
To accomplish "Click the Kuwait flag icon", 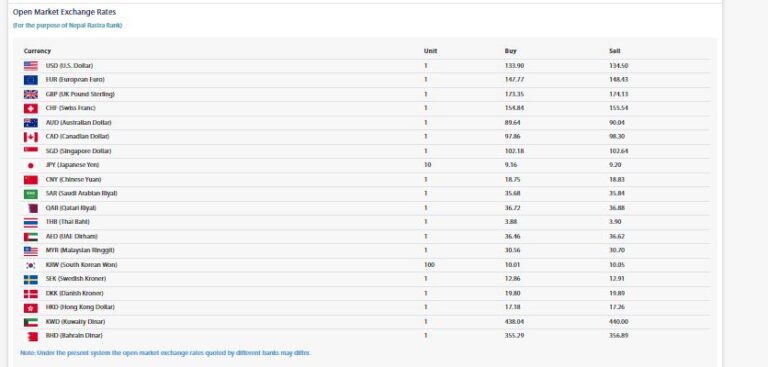I will tap(30, 322).
